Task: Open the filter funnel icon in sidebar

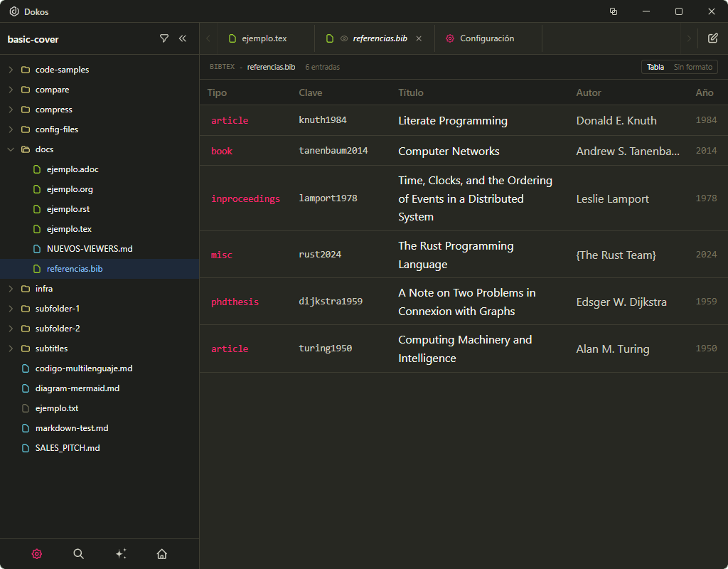Action: tap(164, 38)
